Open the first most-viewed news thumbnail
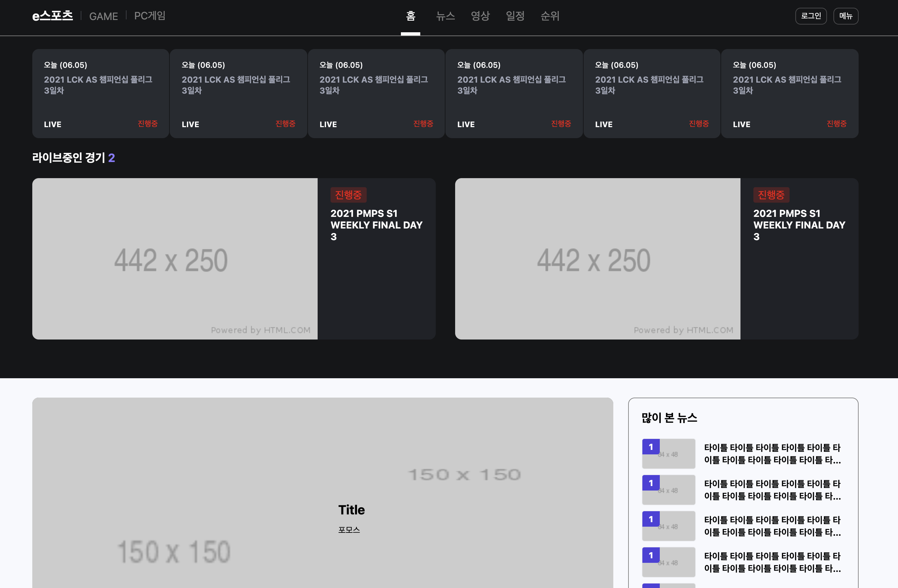The image size is (898, 588). pyautogui.click(x=668, y=453)
